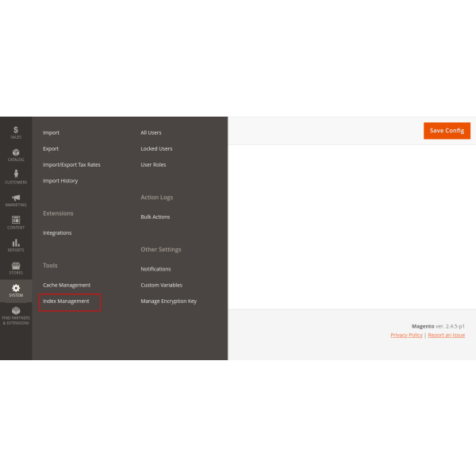Image resolution: width=476 pixels, height=476 pixels.
Task: Open the Customers person icon
Action: 16,175
